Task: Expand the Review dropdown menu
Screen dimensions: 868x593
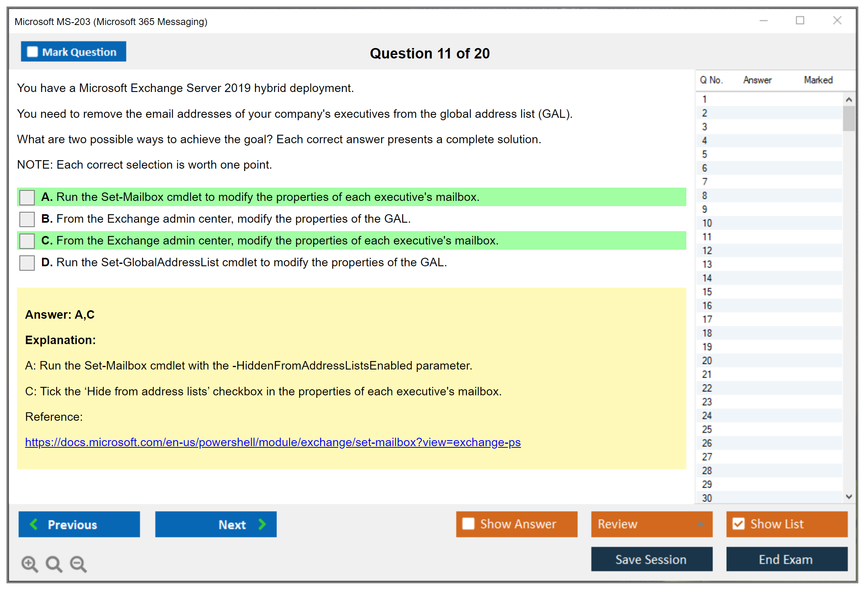Action: point(700,524)
